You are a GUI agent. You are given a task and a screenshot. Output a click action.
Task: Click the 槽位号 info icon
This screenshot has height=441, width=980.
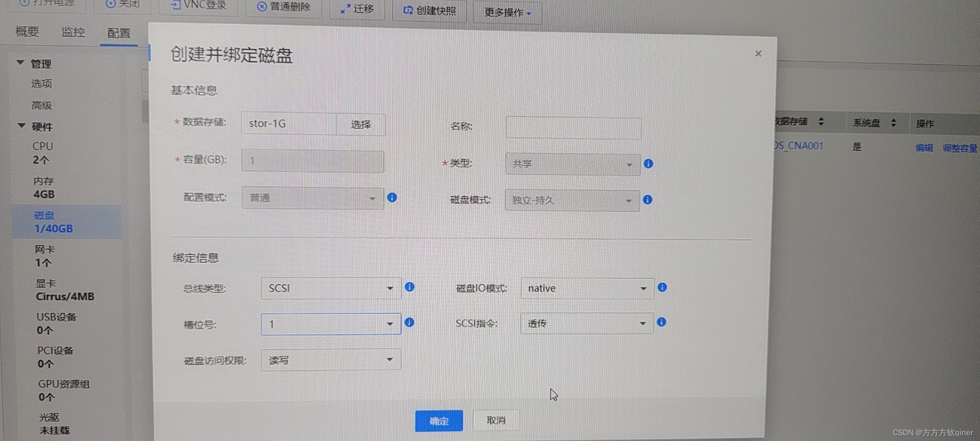tap(409, 323)
